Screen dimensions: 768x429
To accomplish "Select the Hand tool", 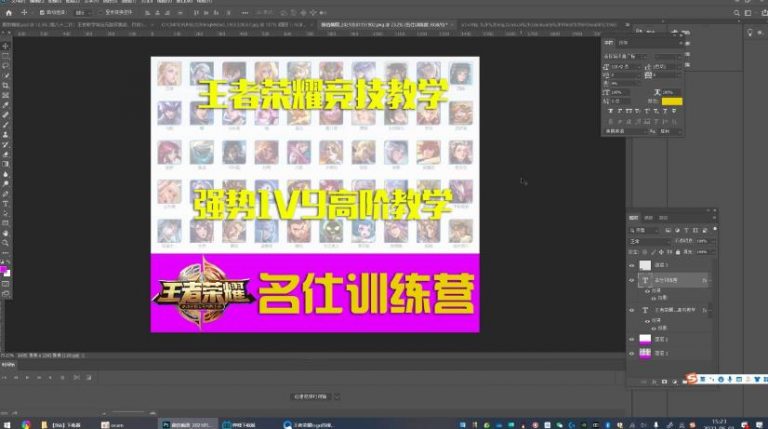I will (5, 233).
